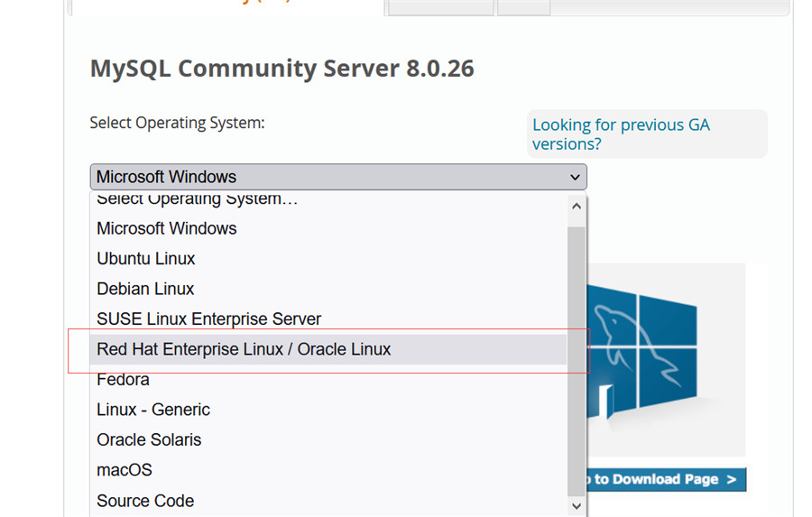Select Oracle Solaris from the list
The width and height of the screenshot is (812, 517).
pos(149,440)
